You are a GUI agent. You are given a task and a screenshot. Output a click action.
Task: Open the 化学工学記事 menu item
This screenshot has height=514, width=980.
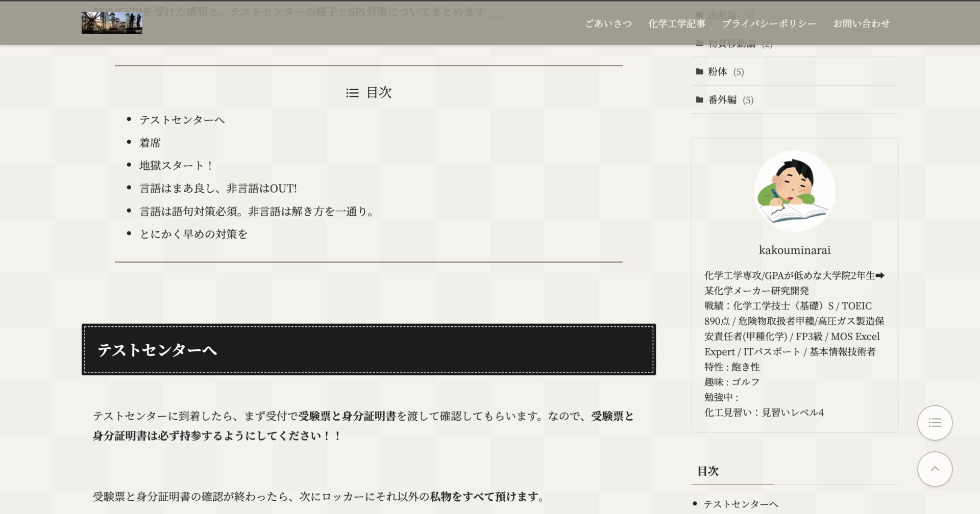click(x=676, y=23)
